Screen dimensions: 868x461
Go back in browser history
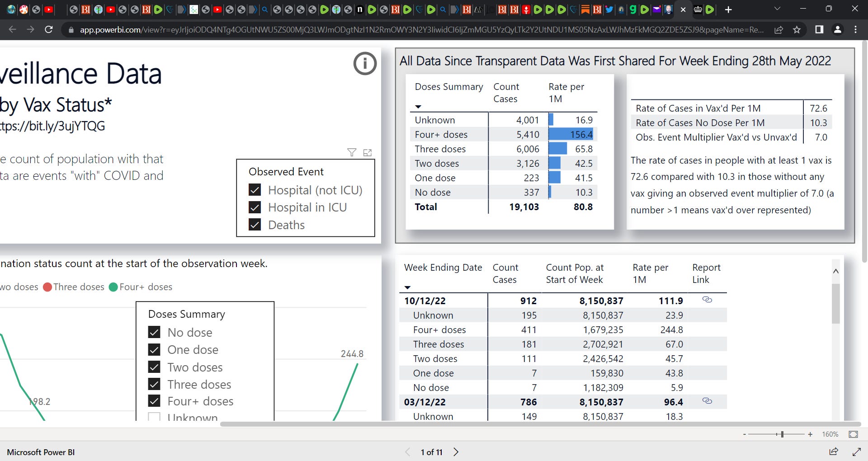(12, 30)
